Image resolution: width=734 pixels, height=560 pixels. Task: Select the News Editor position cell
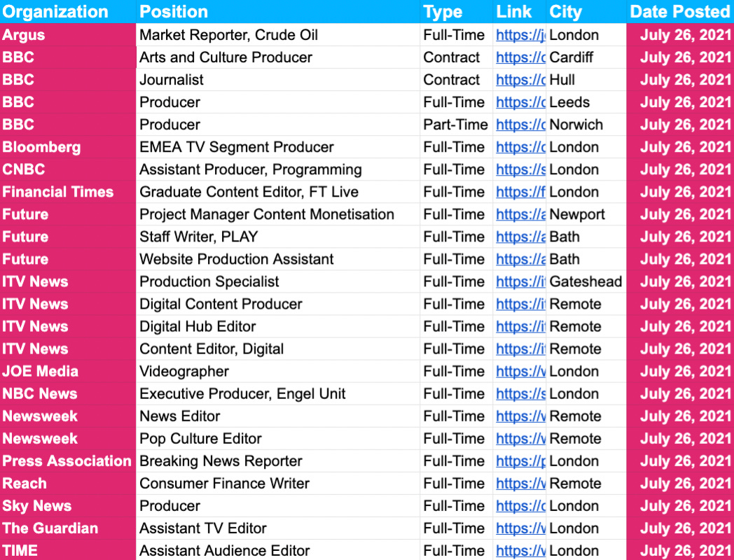tap(278, 416)
